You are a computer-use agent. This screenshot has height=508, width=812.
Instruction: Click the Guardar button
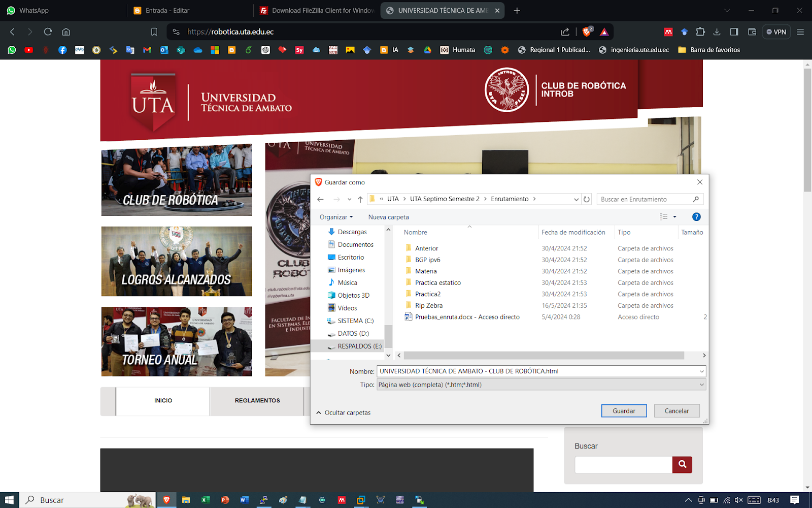point(624,410)
